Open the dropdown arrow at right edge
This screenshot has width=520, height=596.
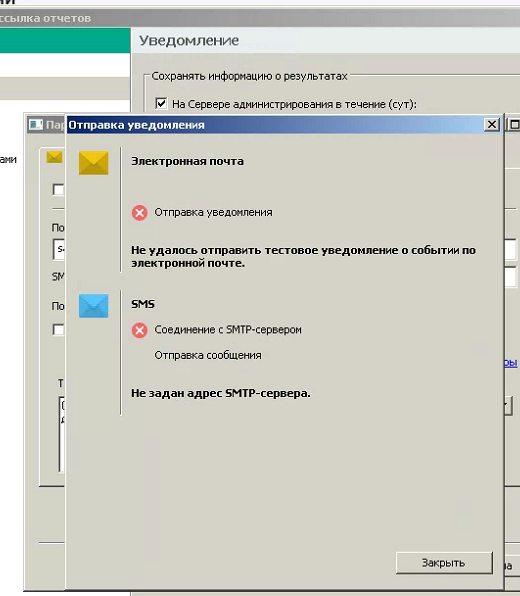pos(508,405)
